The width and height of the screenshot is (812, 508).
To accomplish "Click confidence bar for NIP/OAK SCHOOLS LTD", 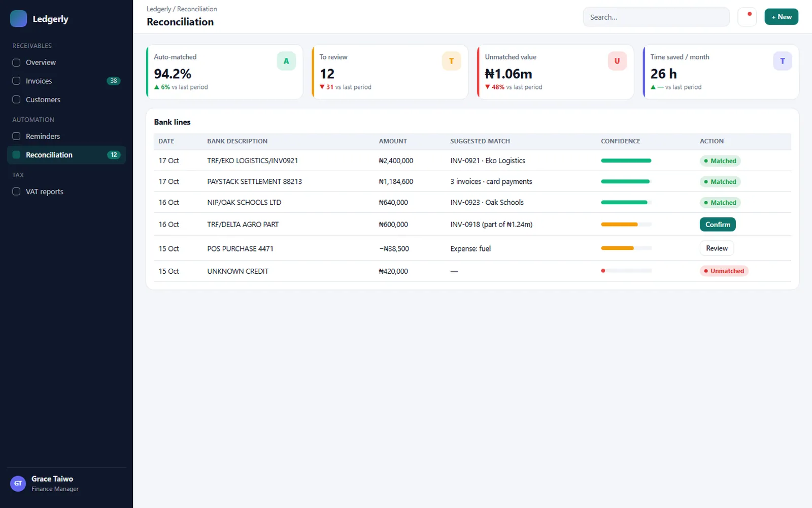I will 626,202.
